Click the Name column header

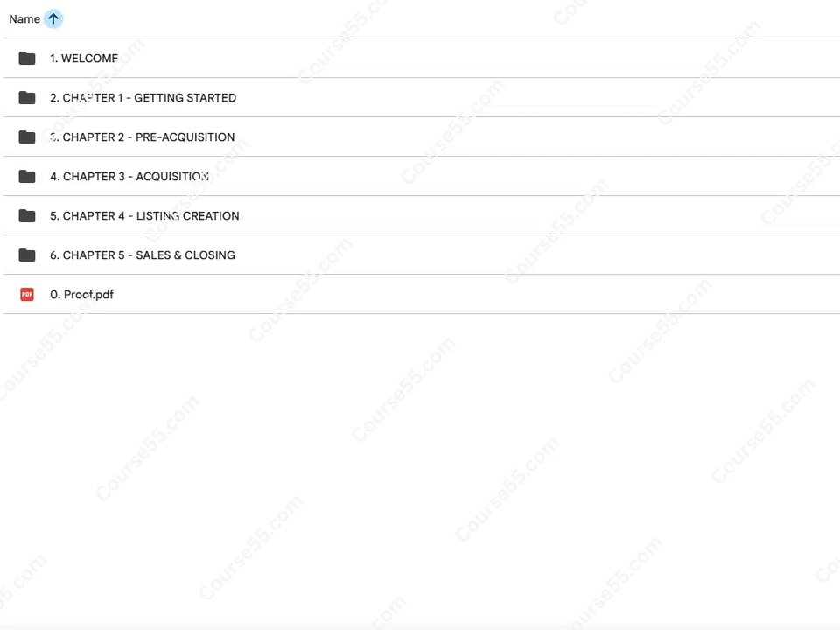point(24,18)
